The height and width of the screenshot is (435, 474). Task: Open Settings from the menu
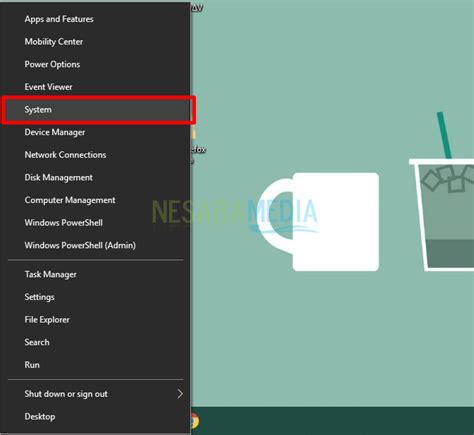95,297
